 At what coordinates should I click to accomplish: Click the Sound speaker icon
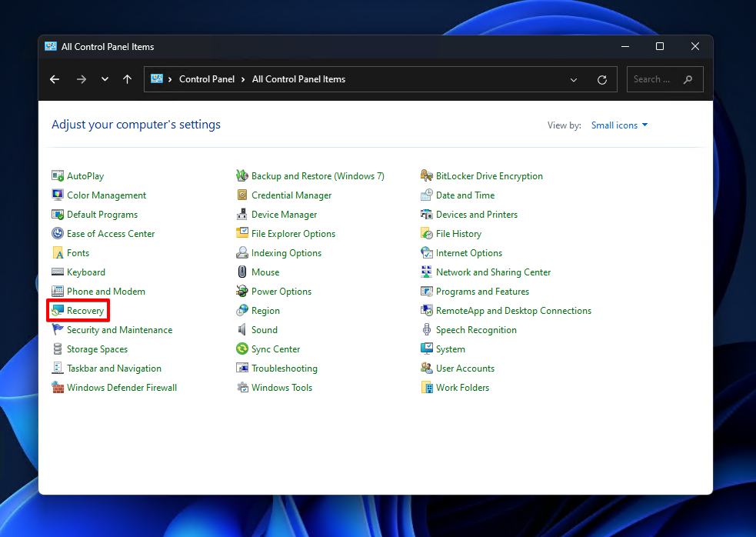[x=242, y=330]
